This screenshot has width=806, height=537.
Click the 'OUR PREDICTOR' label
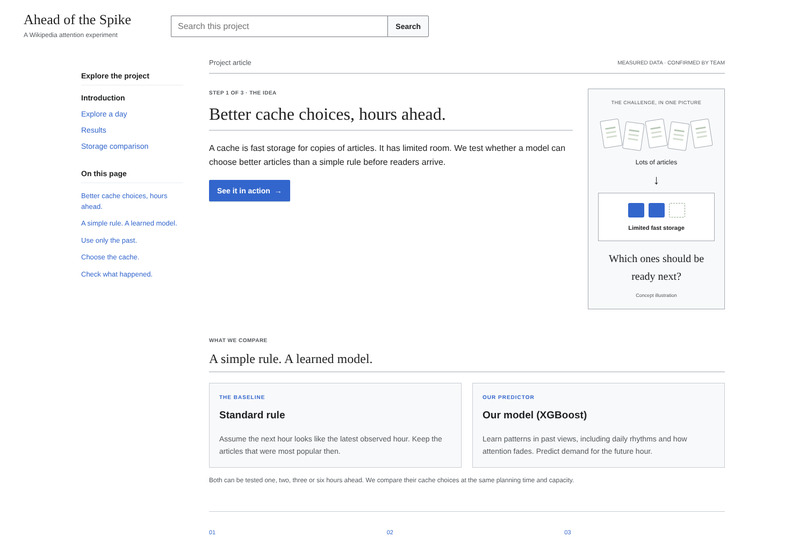coord(508,397)
